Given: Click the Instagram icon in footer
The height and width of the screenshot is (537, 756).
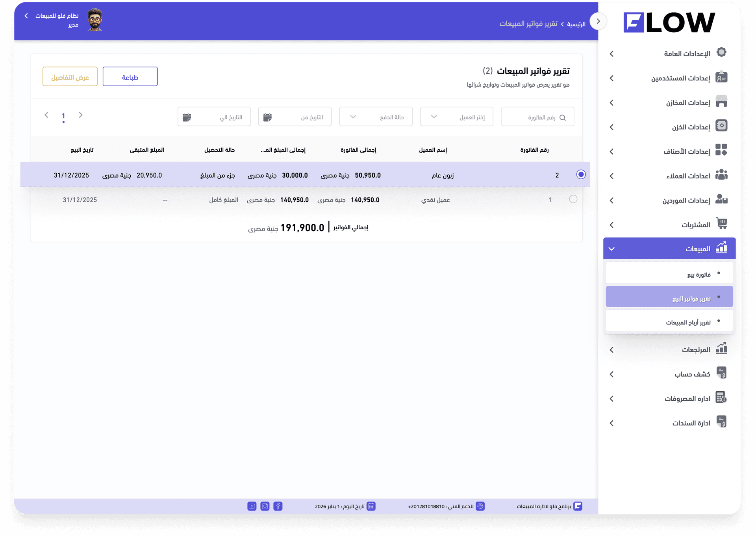Looking at the screenshot, I should click(x=265, y=506).
